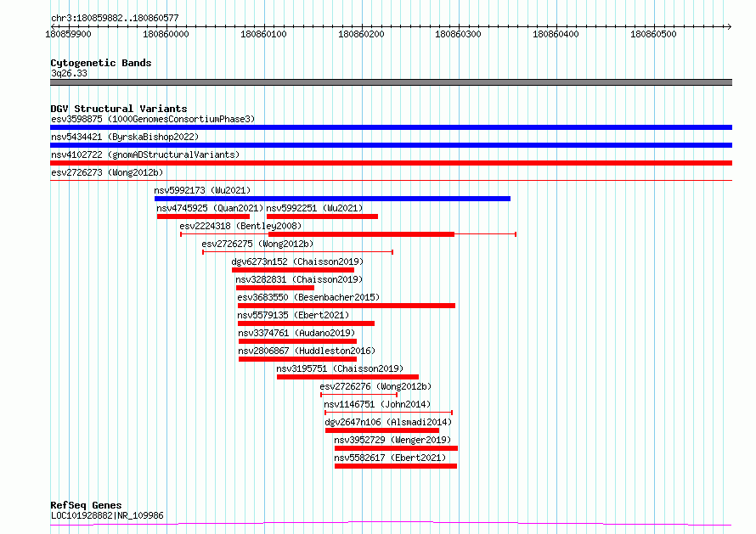The width and height of the screenshot is (756, 534).
Task: Select the blue nsv5992173 variant bar
Action: [x=332, y=199]
